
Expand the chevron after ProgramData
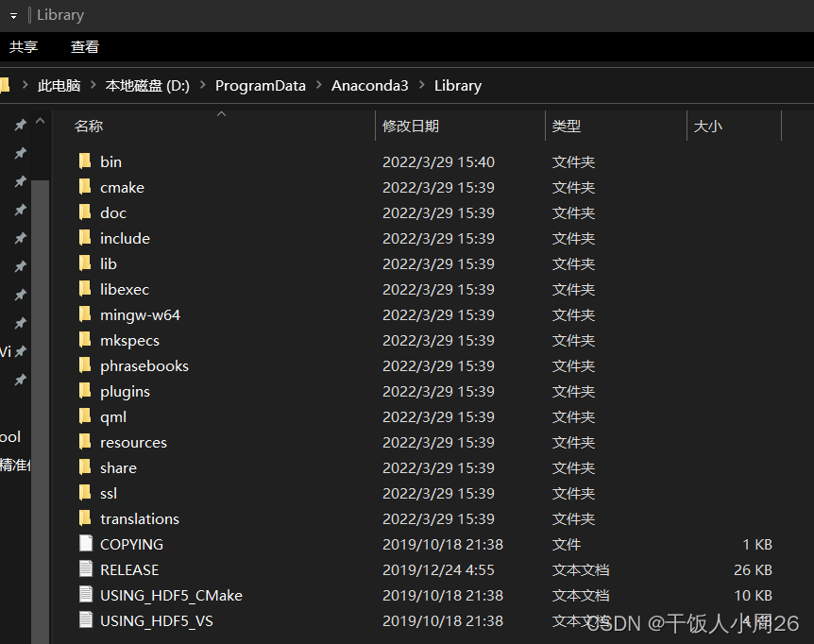coord(319,85)
